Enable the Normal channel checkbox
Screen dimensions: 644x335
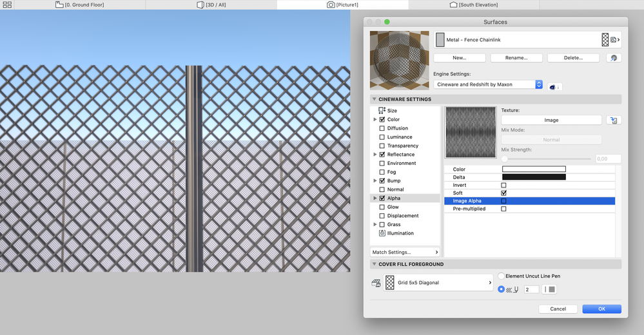[x=382, y=189]
